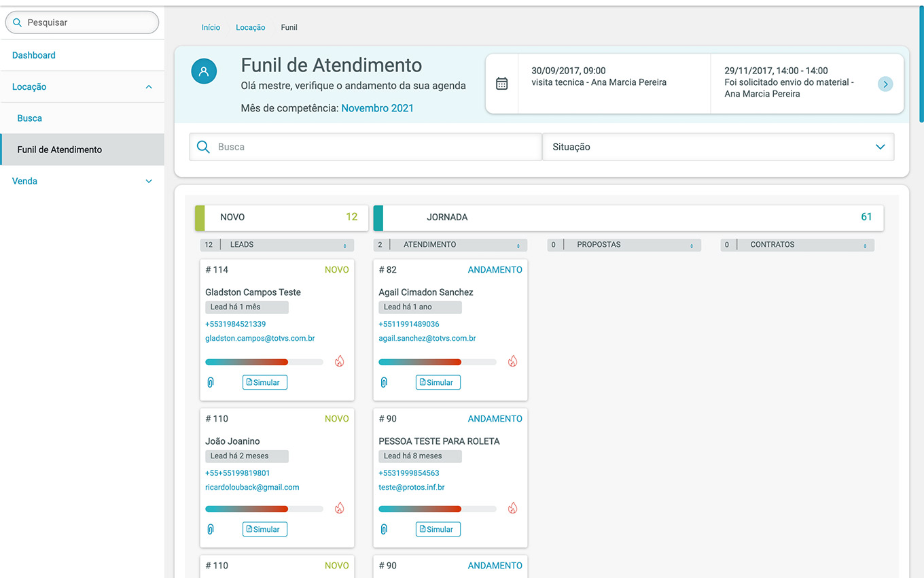924x578 pixels.
Task: Select Busca in the sidebar menu
Action: [x=30, y=118]
